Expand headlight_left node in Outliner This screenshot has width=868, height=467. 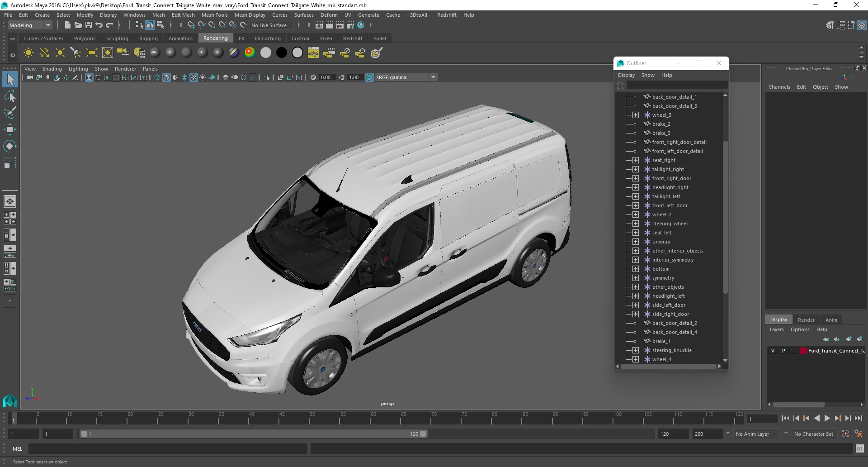(x=635, y=296)
